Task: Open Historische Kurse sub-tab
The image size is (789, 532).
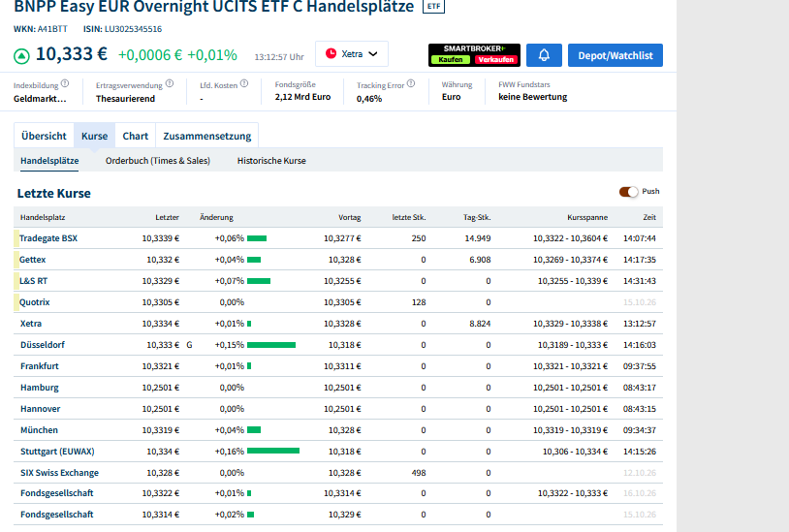Action: point(271,161)
